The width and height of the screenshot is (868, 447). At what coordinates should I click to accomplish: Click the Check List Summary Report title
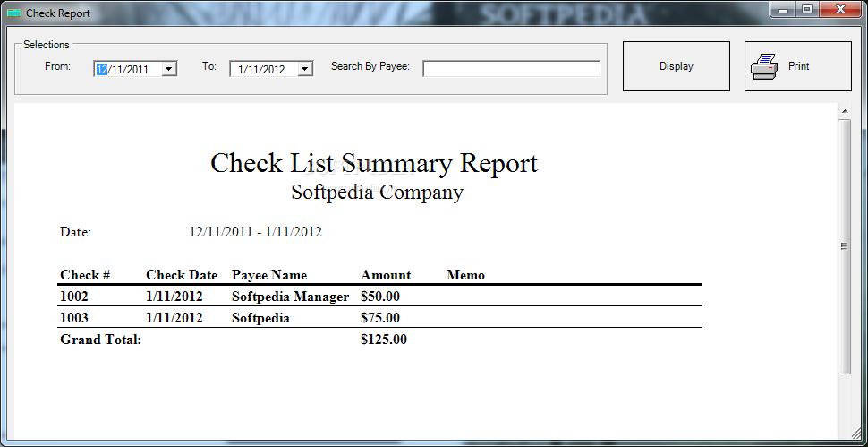tap(374, 163)
